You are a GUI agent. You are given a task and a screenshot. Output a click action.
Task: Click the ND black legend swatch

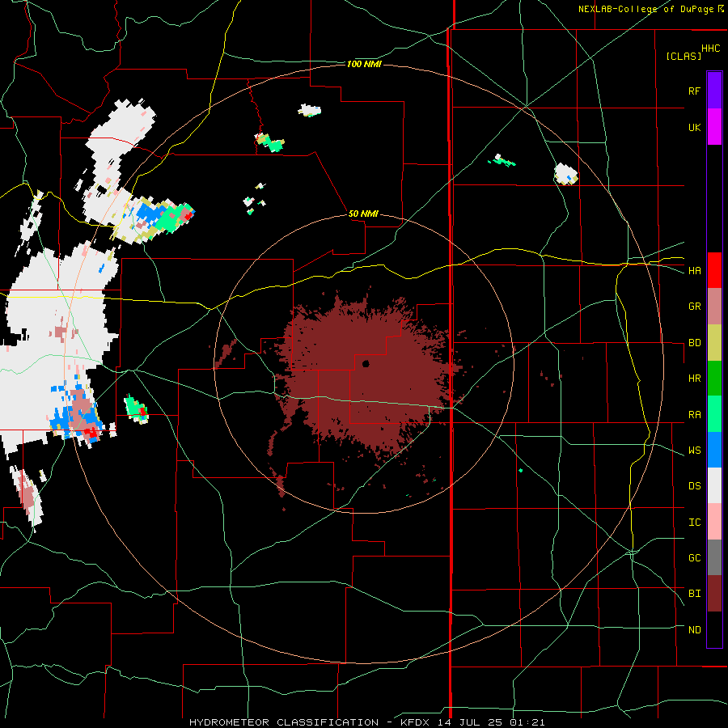tap(714, 629)
